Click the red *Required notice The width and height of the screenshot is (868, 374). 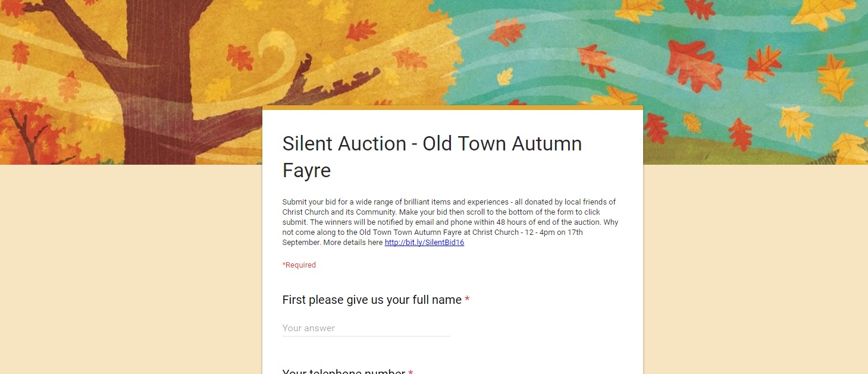click(299, 265)
